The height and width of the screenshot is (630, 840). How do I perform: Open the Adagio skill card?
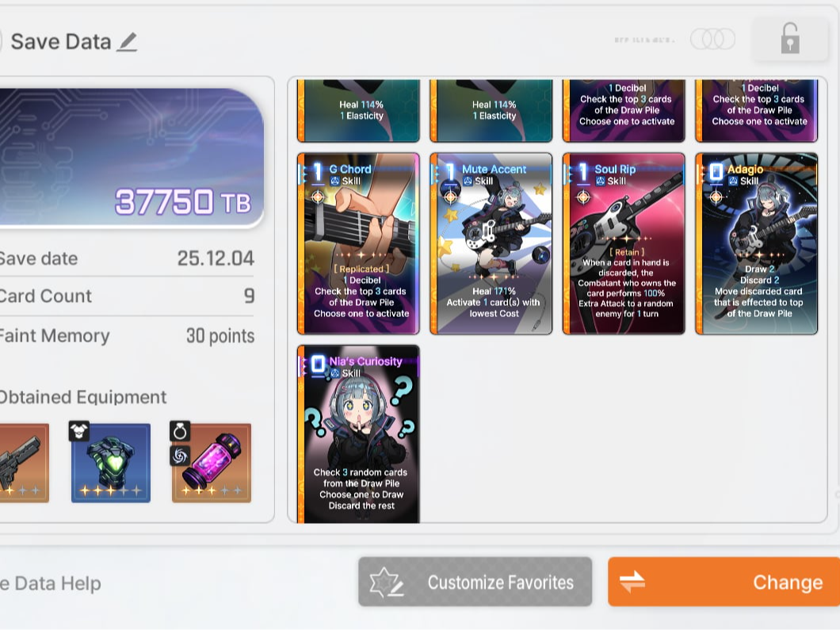(x=757, y=244)
